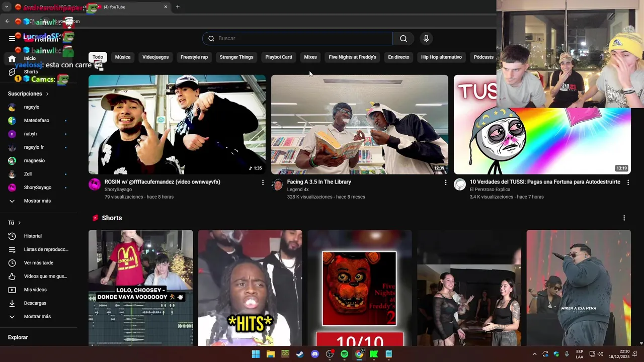Select the Stranger Things chip
The image size is (644, 362).
(x=236, y=57)
